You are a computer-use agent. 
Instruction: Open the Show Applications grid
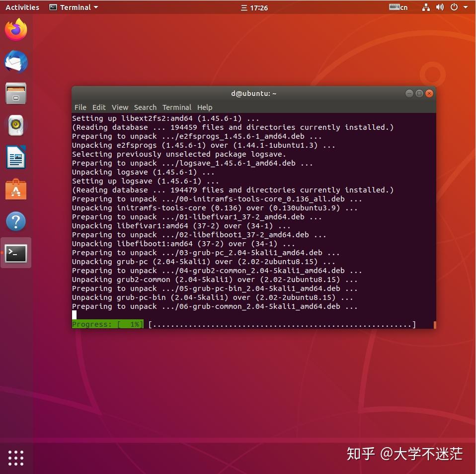(x=15, y=458)
